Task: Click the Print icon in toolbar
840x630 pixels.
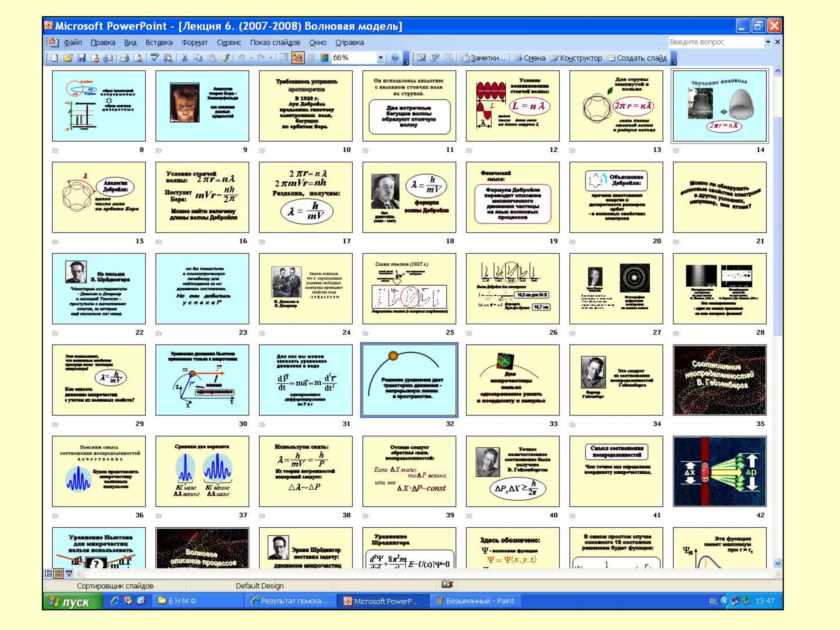Action: pyautogui.click(x=125, y=58)
